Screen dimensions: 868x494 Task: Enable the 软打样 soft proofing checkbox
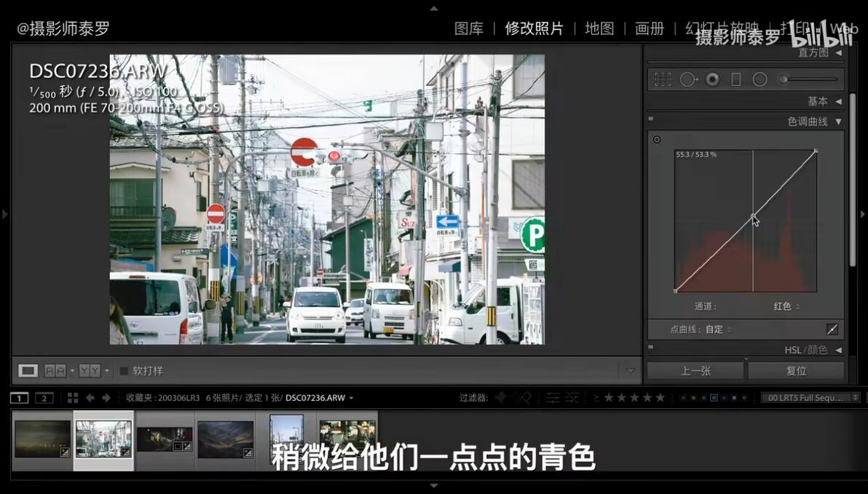pyautogui.click(x=124, y=371)
